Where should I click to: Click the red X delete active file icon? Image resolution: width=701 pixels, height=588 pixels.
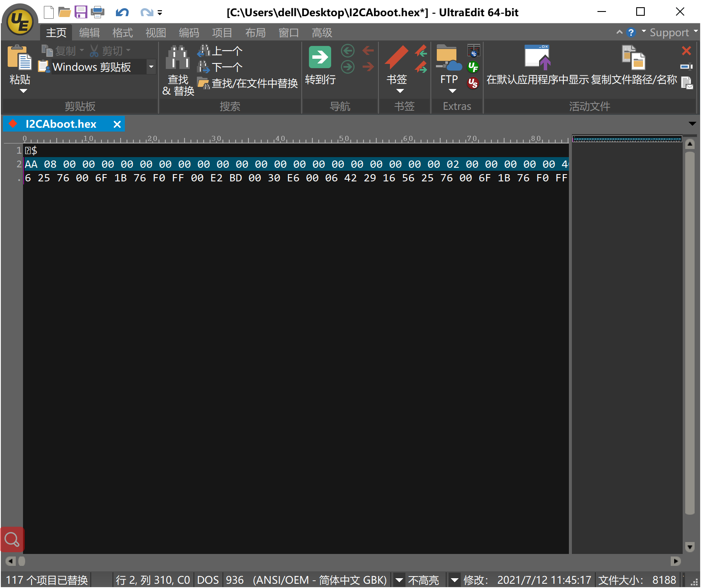tap(687, 51)
